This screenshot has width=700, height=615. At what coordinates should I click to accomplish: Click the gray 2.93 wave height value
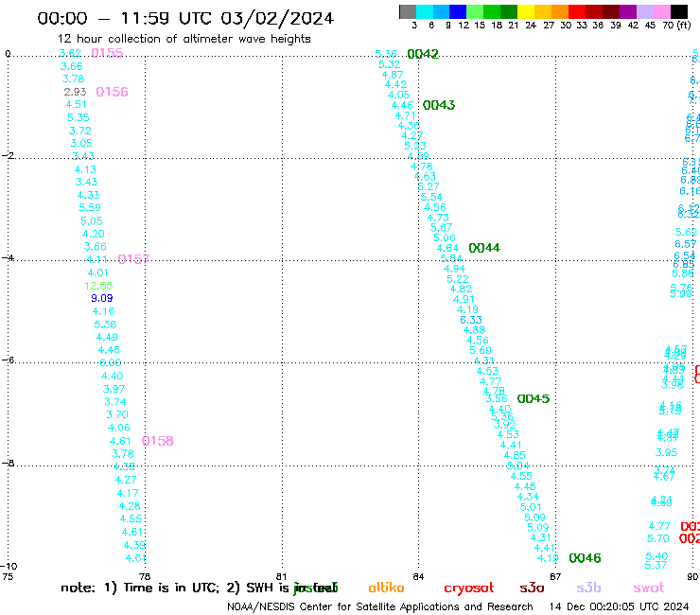tap(75, 92)
